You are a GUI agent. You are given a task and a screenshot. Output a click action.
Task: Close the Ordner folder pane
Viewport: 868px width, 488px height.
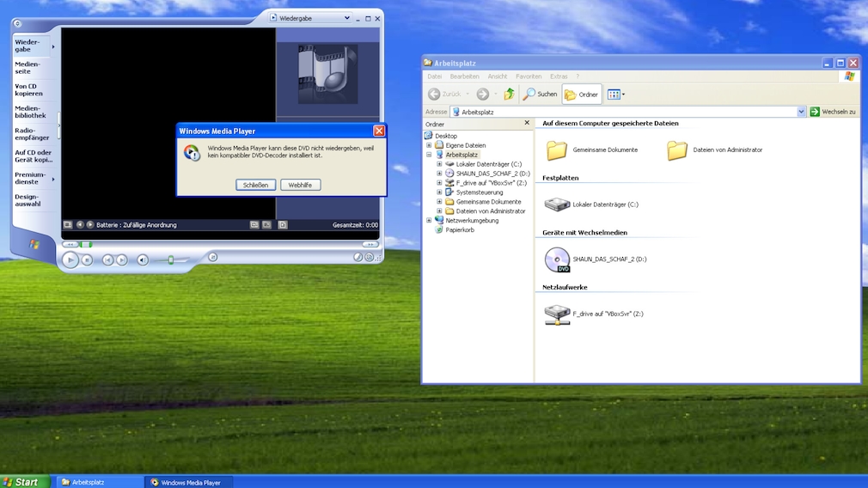tap(527, 123)
